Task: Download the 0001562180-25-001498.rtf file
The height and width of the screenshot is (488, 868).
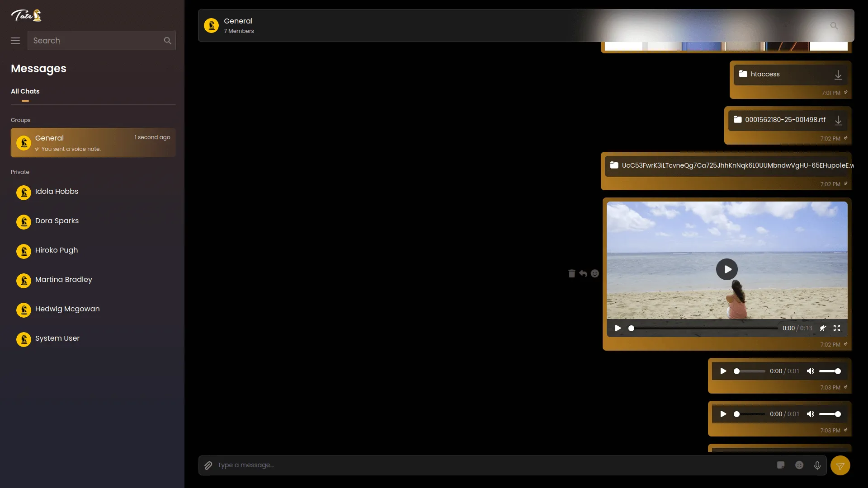Action: click(838, 120)
